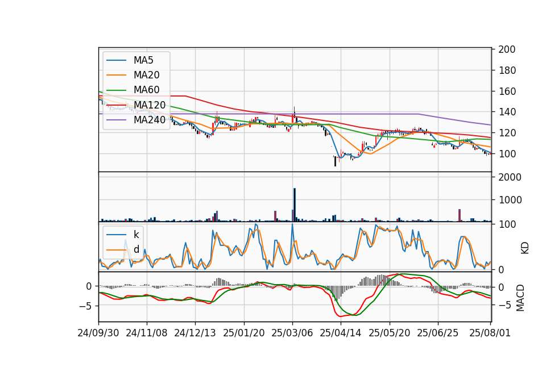The image size is (546, 392).
Task: Click the 160 price axis label
Action: pyautogui.click(x=507, y=91)
